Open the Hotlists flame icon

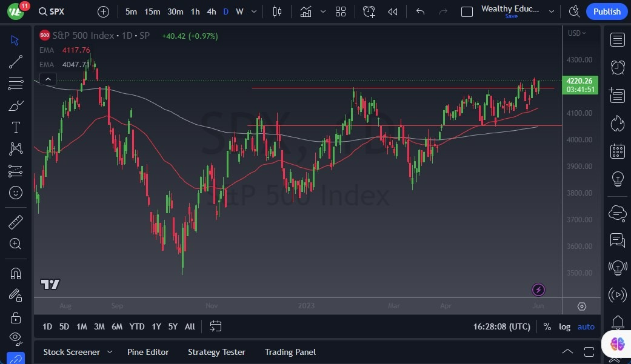coord(617,123)
